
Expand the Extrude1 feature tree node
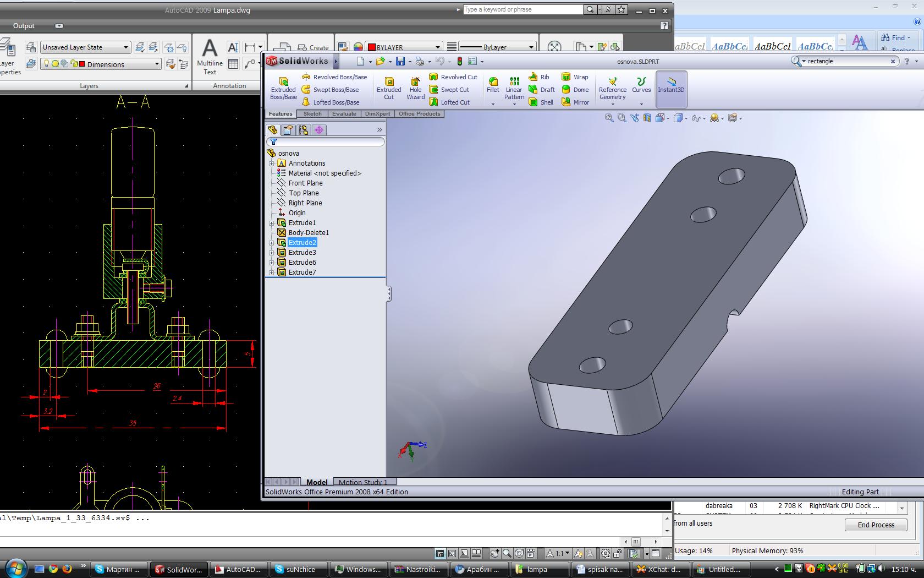(x=271, y=223)
